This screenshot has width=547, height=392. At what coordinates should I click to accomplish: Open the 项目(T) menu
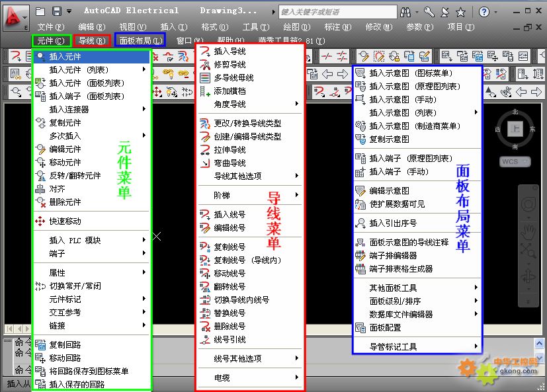[460, 27]
